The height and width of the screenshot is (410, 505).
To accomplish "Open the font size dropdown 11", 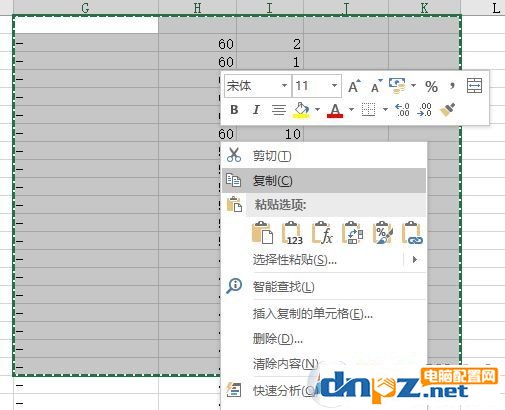I will click(x=334, y=86).
